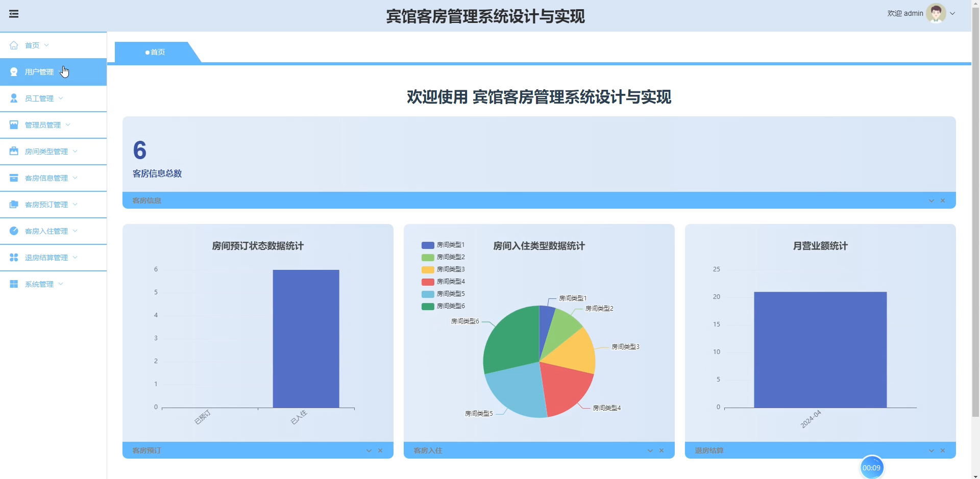Click the 员工管理 person icon
The width and height of the screenshot is (980, 479).
(x=14, y=98)
